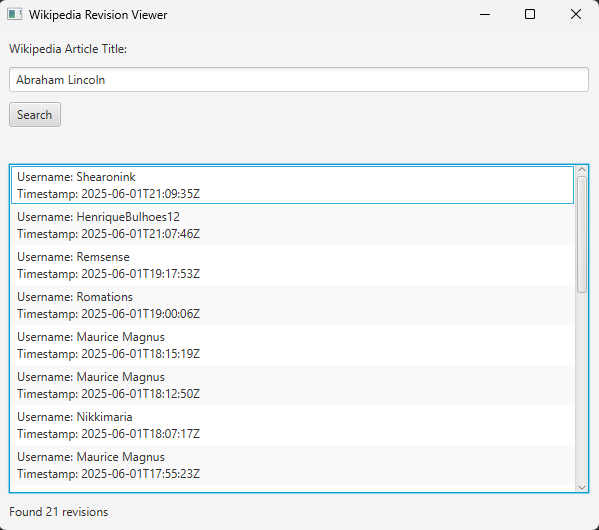Select the HenriqueBulhoes12 revision row
This screenshot has width=599, height=530.
292,225
